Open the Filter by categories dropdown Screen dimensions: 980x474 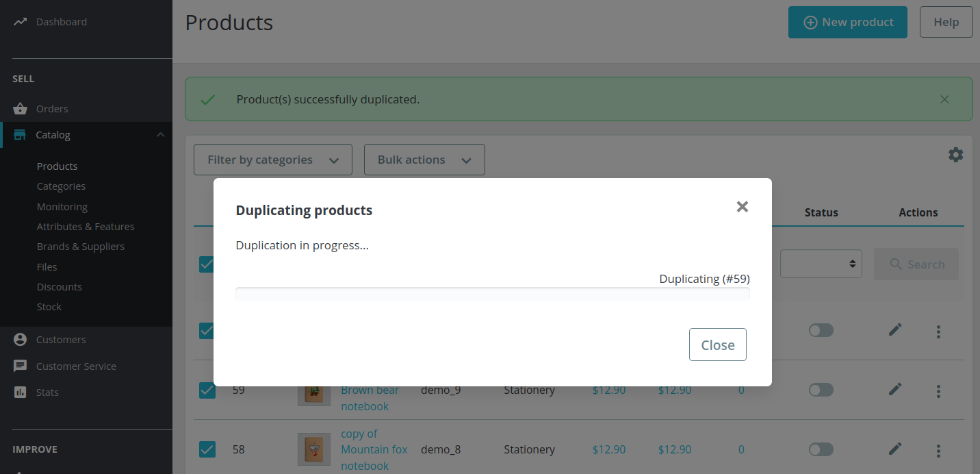pyautogui.click(x=272, y=159)
